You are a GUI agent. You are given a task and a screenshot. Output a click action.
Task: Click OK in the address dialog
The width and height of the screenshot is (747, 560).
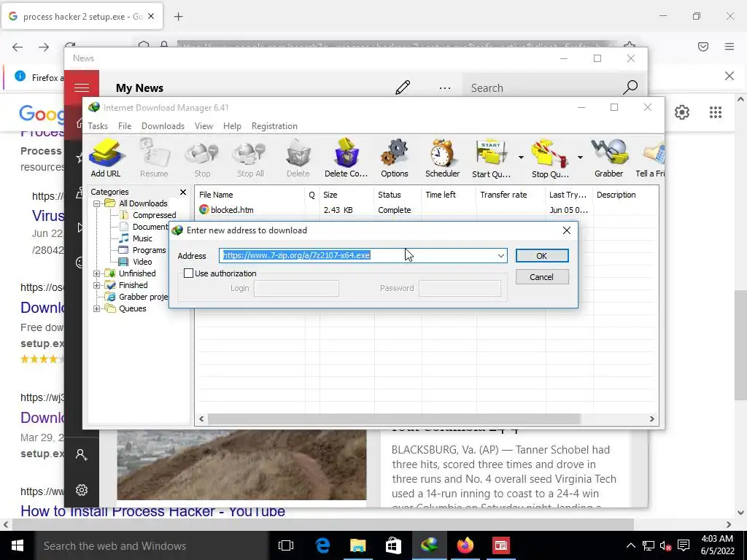542,256
